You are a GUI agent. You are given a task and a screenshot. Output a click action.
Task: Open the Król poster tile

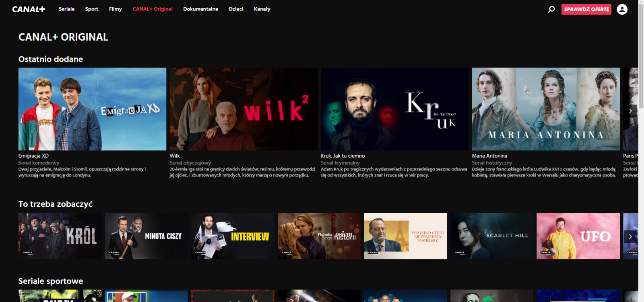[60, 236]
